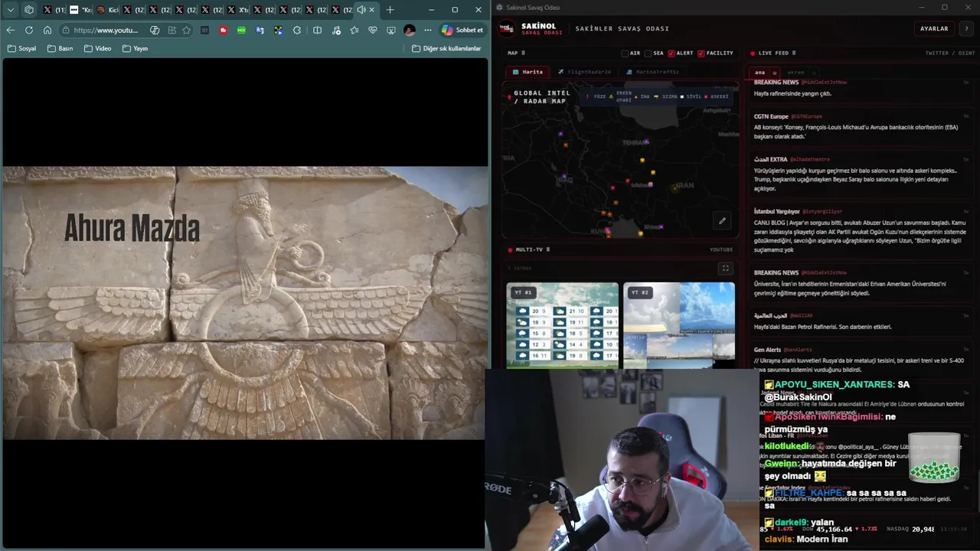Click the media control music icon in Edge
Image resolution: width=980 pixels, height=551 pixels.
point(336,30)
